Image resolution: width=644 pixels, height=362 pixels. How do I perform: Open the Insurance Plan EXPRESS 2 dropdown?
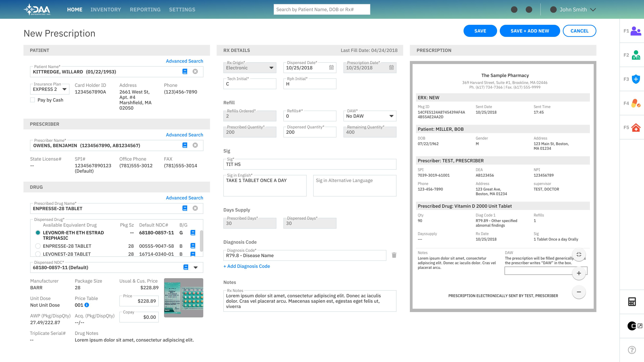pyautogui.click(x=65, y=89)
